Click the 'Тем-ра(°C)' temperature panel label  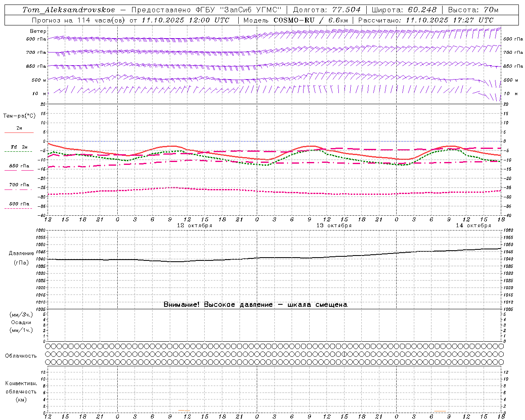point(19,116)
